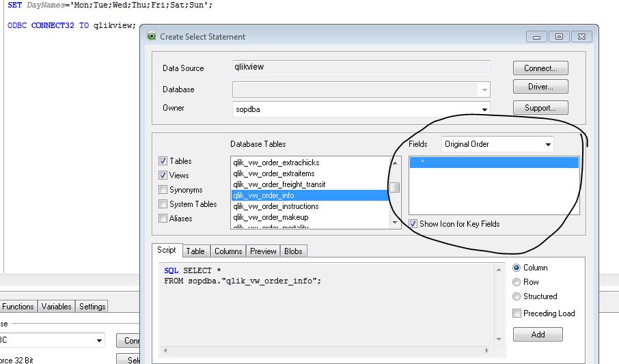
Task: Open the Owner dropdown showing sopdba
Action: (x=484, y=109)
